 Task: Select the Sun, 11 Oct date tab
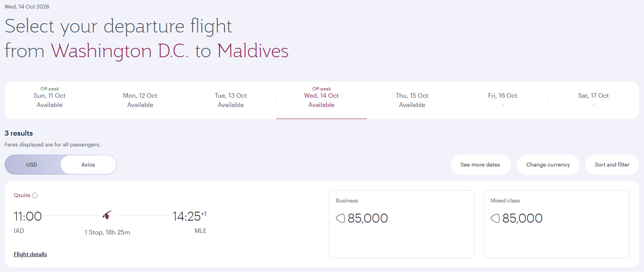pos(50,100)
